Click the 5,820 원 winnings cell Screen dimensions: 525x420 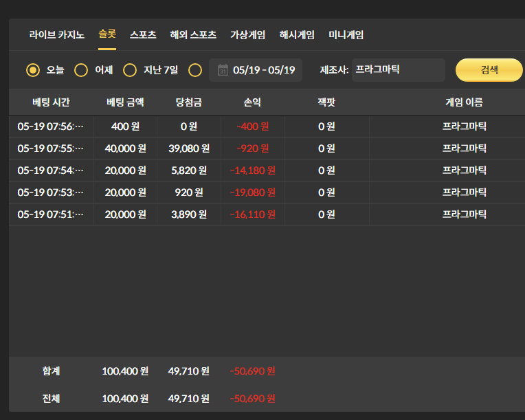[x=189, y=170]
